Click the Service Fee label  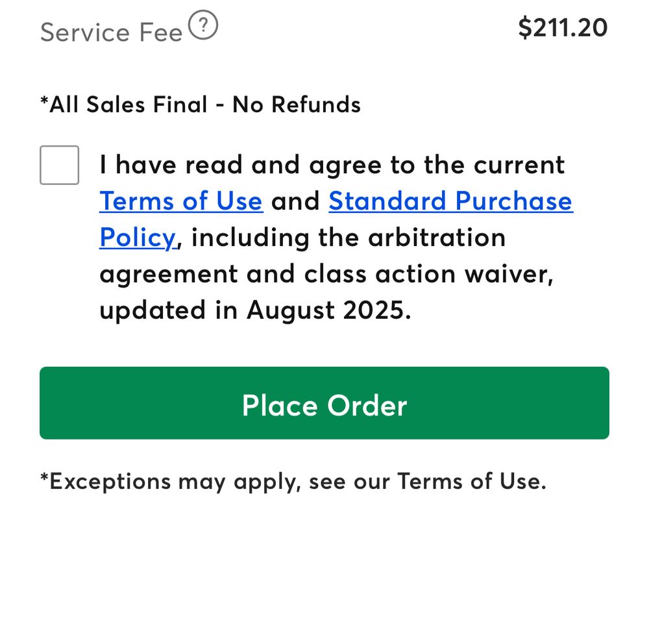pos(112,32)
